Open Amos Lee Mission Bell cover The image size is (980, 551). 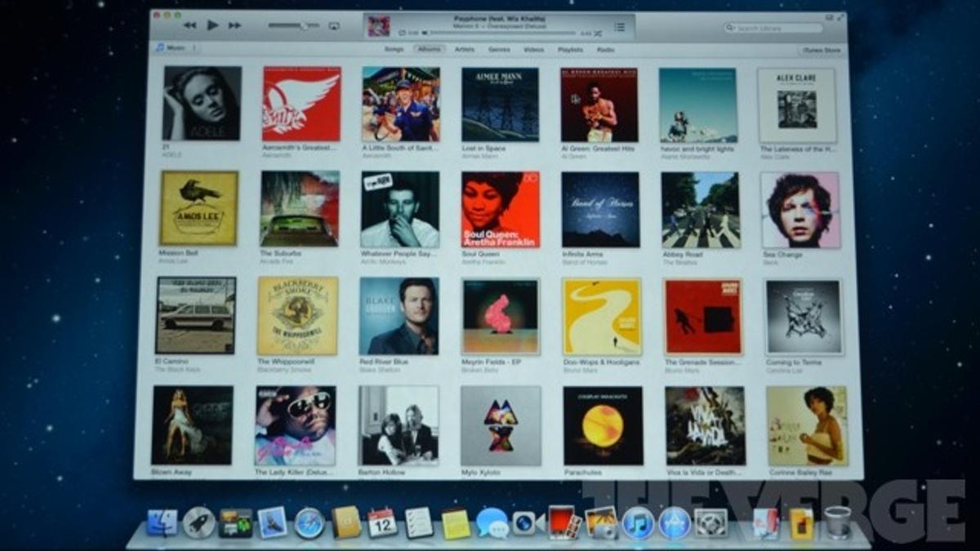[x=199, y=208]
